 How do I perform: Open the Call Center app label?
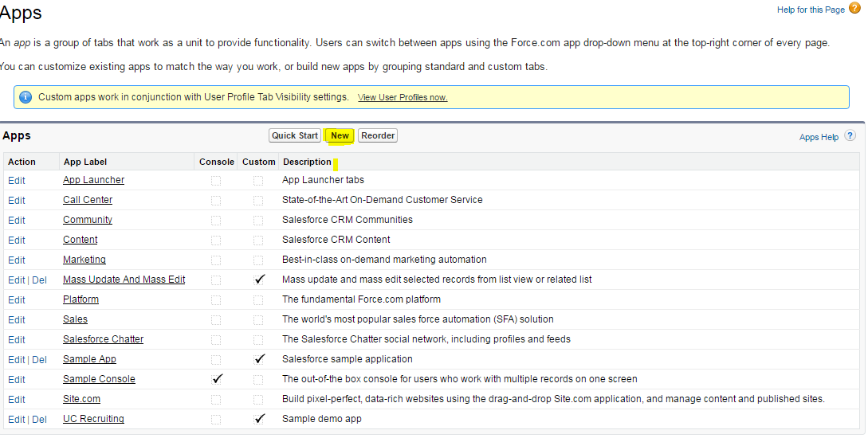88,200
